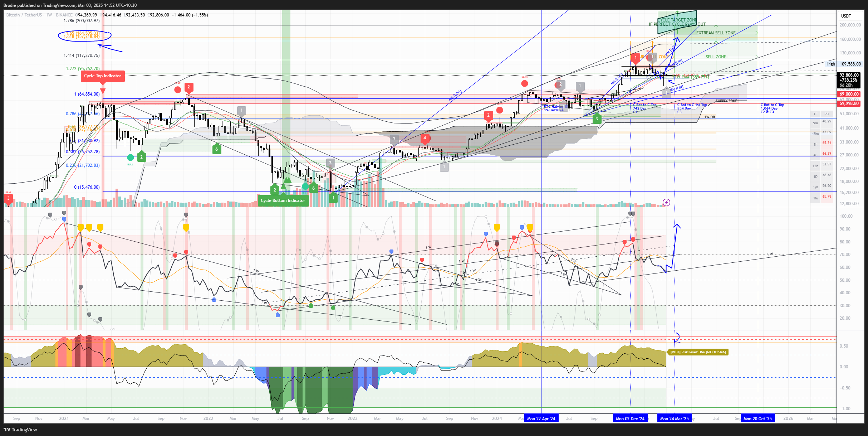Click the CYCLE TARGET ZONE box label
Viewport: 868px width, 436px height.
tap(677, 20)
